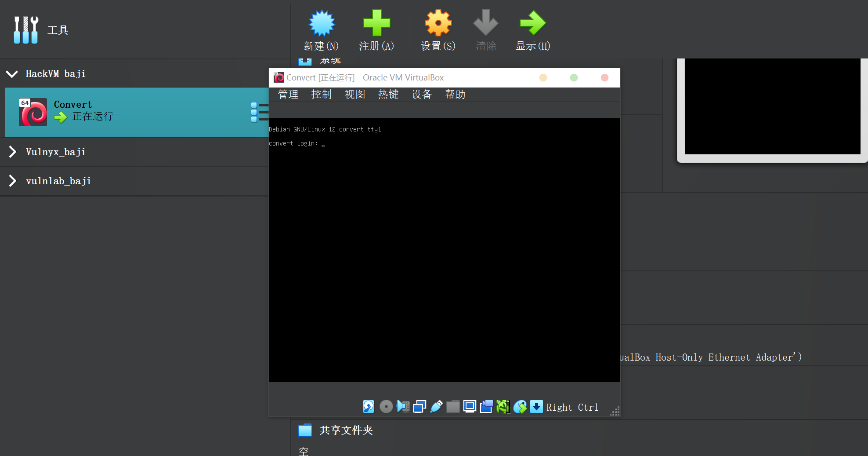Click the "Debian GNU/Linux 12 convert tty1" line
This screenshot has height=456, width=868.
(x=325, y=129)
